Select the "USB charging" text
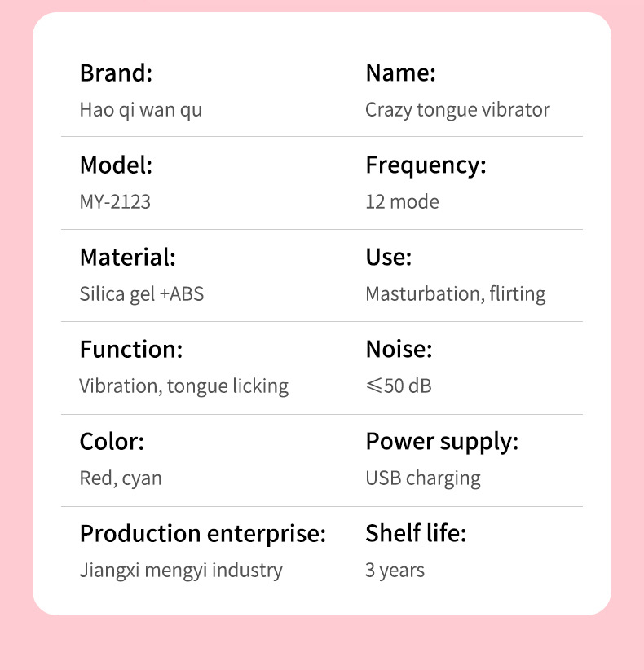Screen dimensions: 644x670 (422, 478)
